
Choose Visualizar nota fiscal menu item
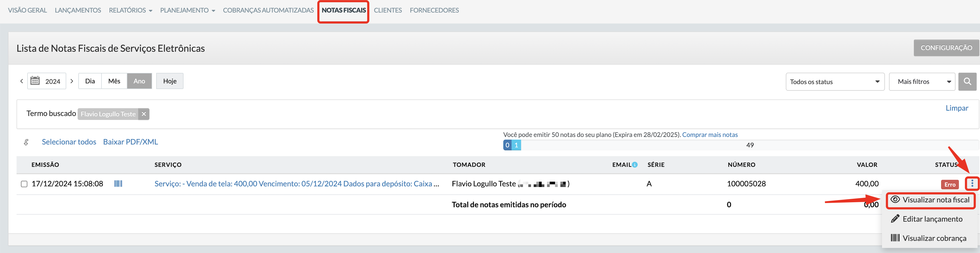[931, 200]
